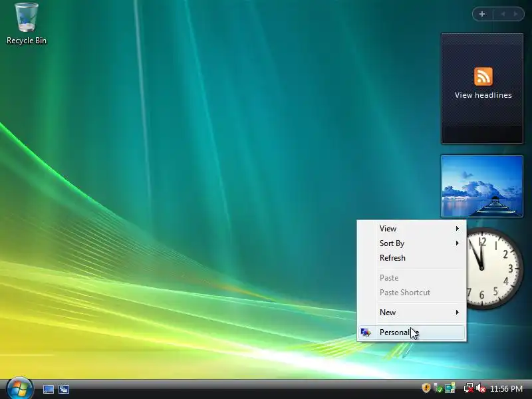Click the slideshow gadget photo thumbnail
This screenshot has height=399, width=532.
pyautogui.click(x=481, y=186)
